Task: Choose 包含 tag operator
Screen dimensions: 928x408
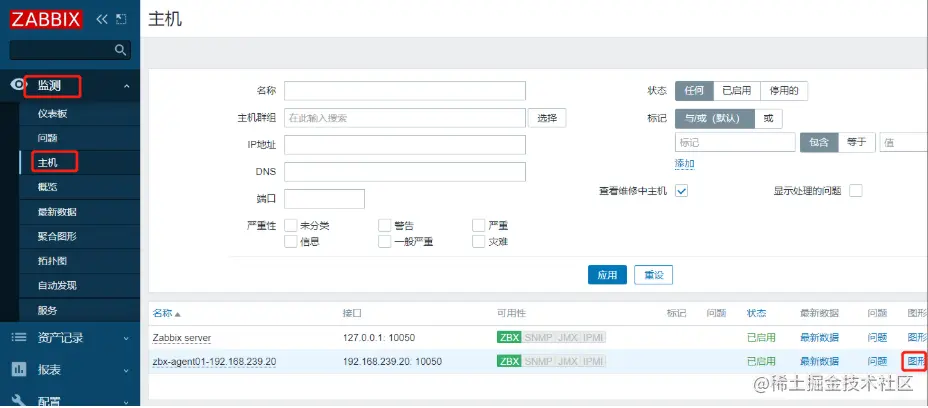Action: coord(819,142)
